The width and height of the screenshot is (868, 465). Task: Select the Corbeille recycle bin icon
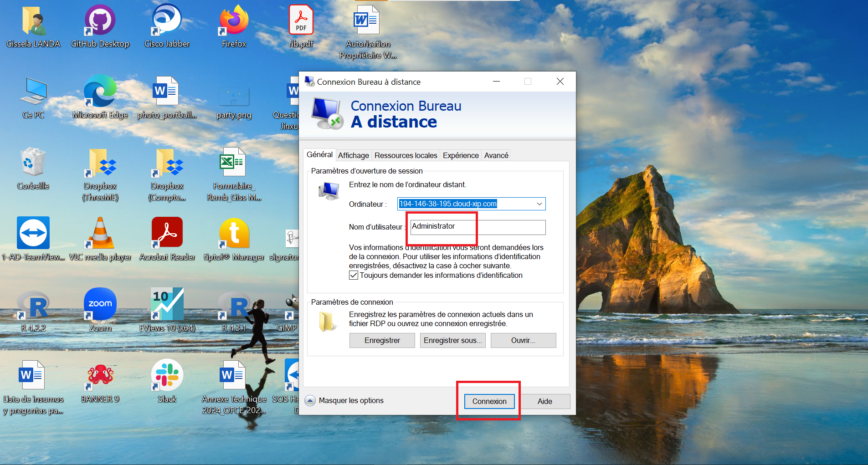click(x=33, y=162)
